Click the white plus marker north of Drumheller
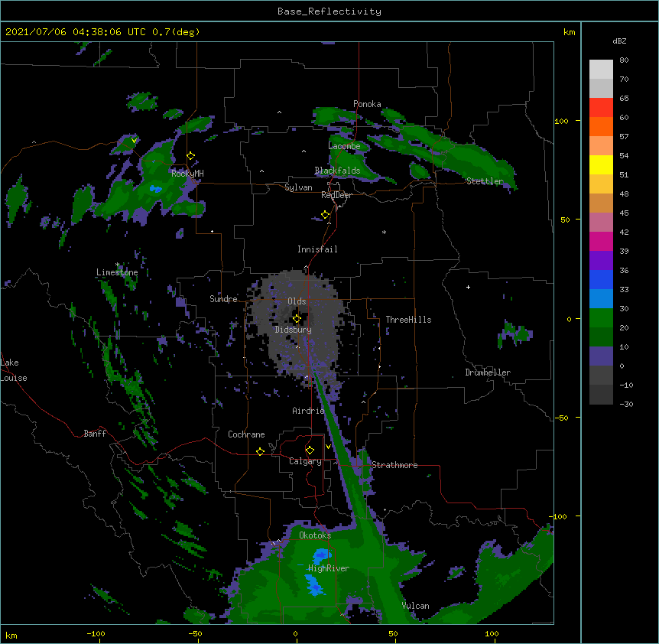 coord(468,287)
